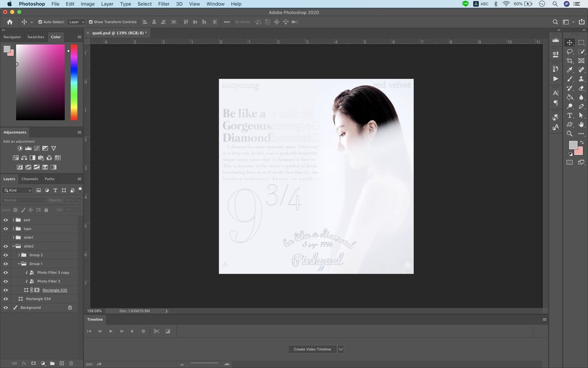The width and height of the screenshot is (588, 368).
Task: Add a Color Balance adjustment
Action: click(24, 158)
